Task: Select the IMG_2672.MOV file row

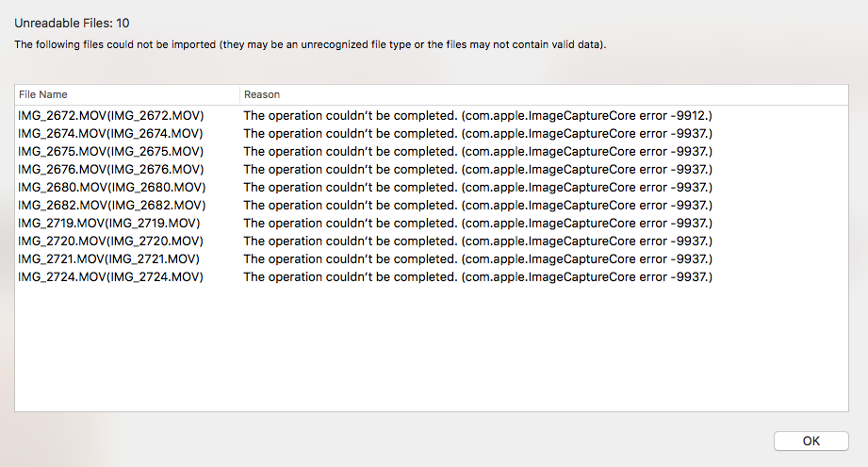Action: coord(111,115)
